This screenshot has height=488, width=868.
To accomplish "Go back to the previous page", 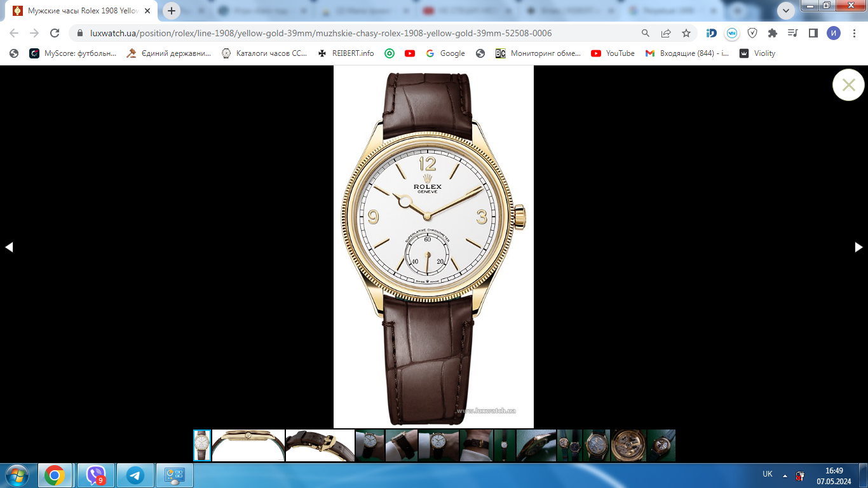I will point(14,33).
